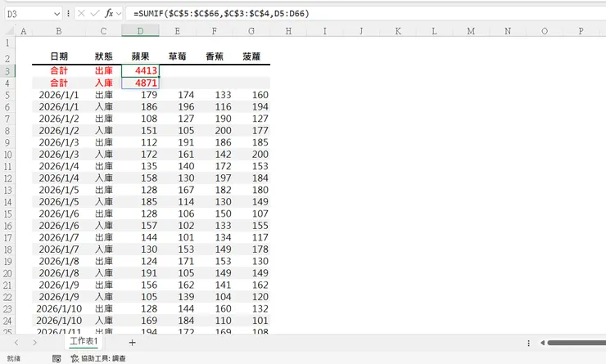Go to previous sheet with left arrow
The width and height of the screenshot is (606, 364).
(x=16, y=343)
